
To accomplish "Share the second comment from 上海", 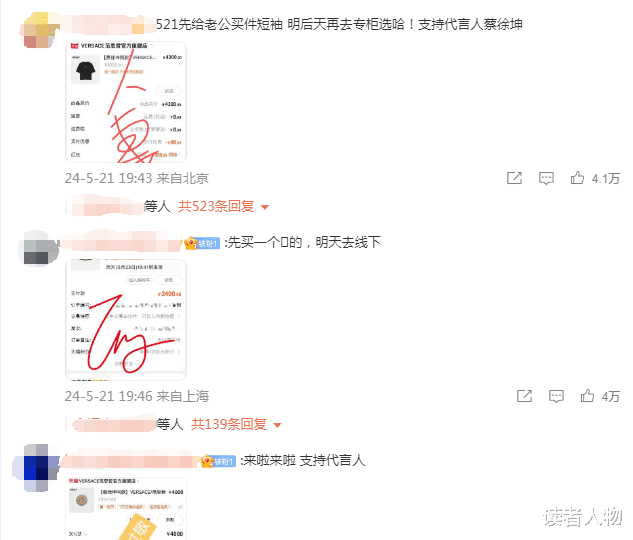I will (x=524, y=396).
